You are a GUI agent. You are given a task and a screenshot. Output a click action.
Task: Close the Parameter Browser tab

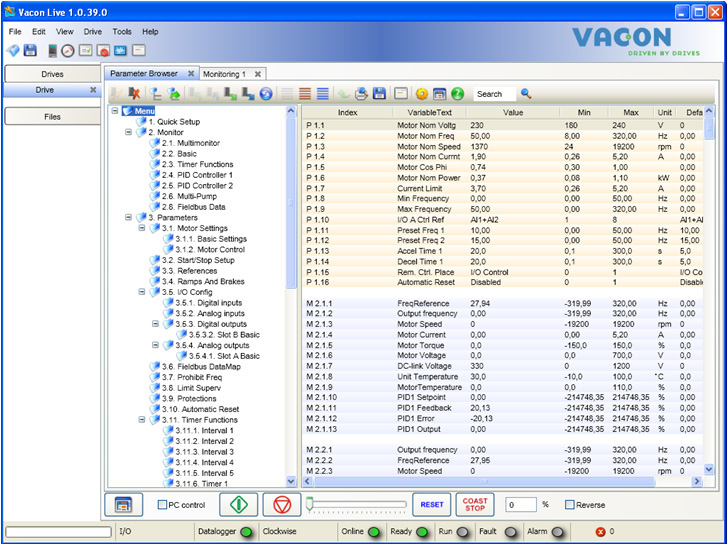pos(191,73)
